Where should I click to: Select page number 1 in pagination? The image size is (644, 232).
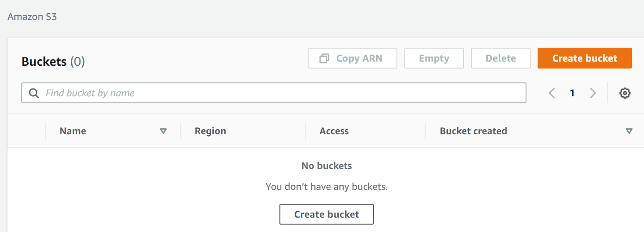pyautogui.click(x=572, y=93)
